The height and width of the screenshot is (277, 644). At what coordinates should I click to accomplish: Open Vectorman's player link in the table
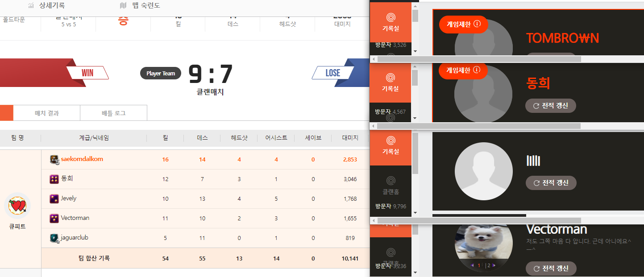[x=75, y=218]
